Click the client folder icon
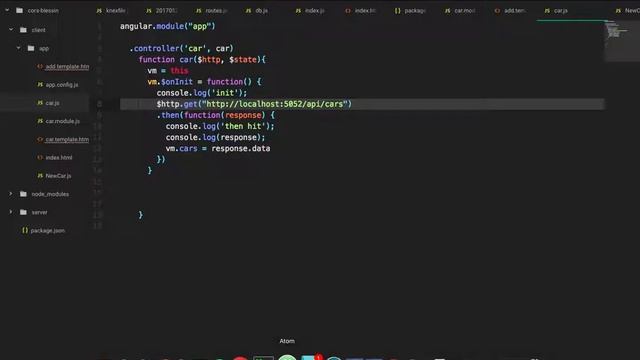640x360 pixels. click(23, 30)
